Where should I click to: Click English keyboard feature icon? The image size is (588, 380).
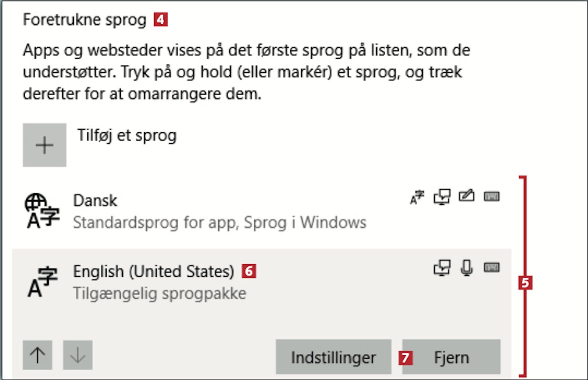pyautogui.click(x=492, y=268)
